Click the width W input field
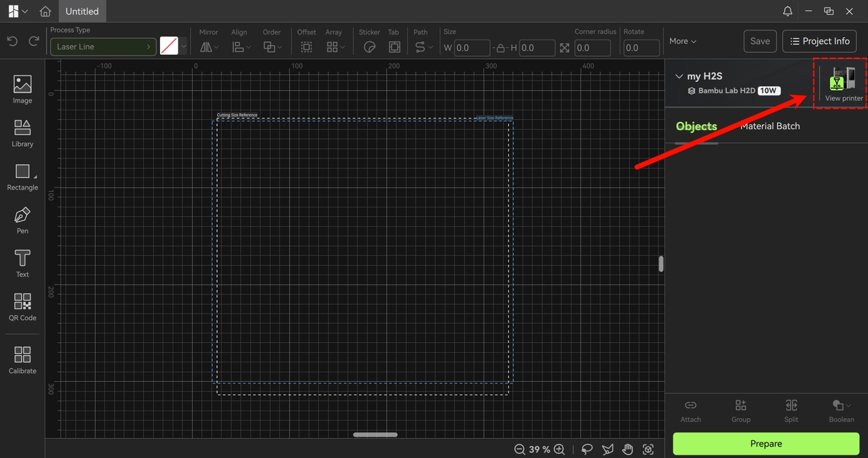 pos(472,48)
